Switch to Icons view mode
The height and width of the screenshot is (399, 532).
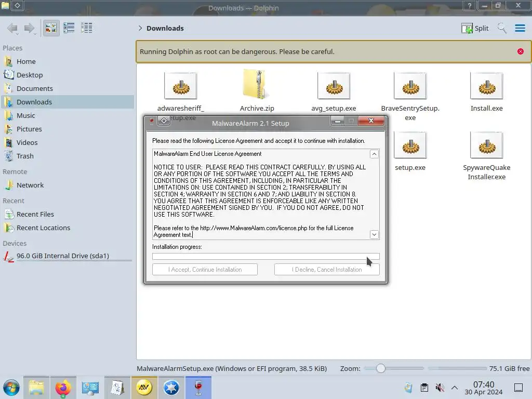tap(51, 28)
